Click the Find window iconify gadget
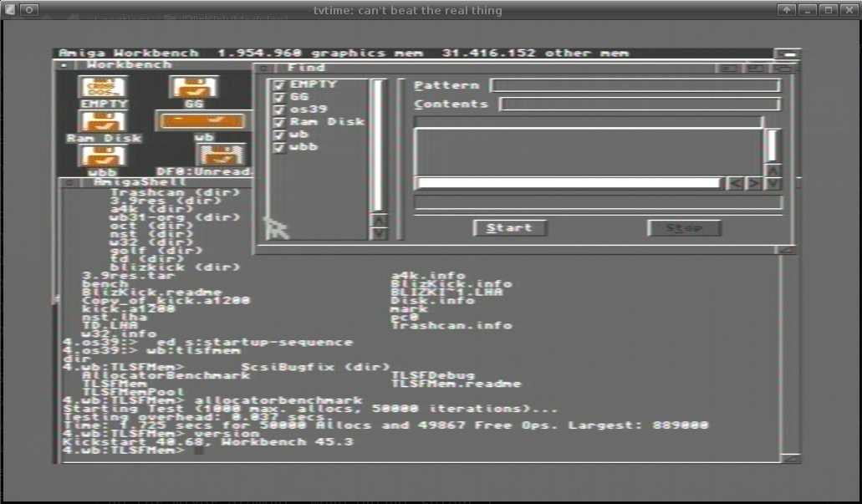862x504 pixels. [728, 69]
